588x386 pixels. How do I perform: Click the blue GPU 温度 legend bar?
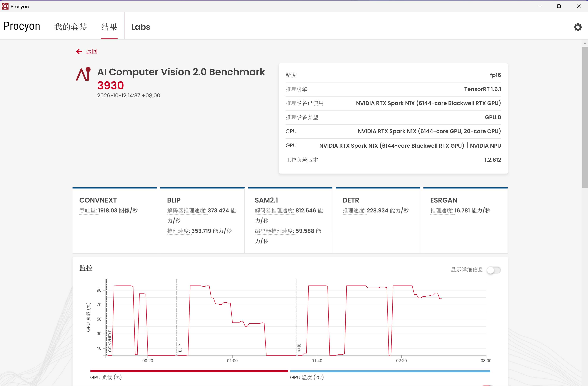point(390,371)
